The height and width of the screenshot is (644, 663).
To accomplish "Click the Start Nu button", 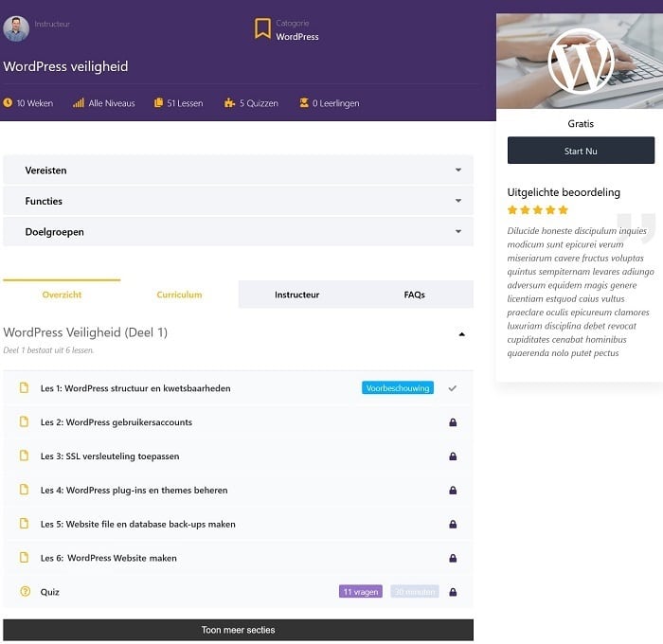I will click(581, 151).
